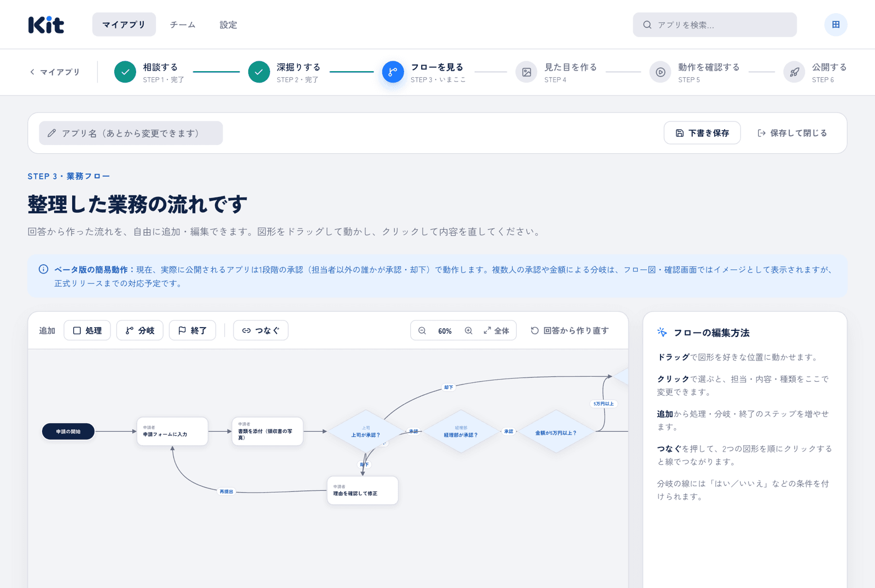Click the 却下 label on the upper curve
The height and width of the screenshot is (588, 875).
[448, 387]
